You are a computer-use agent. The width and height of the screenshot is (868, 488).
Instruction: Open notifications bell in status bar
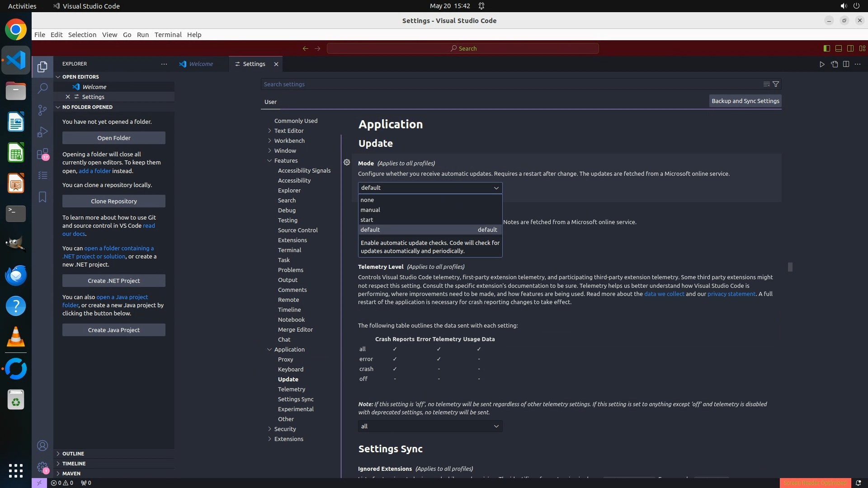pos(858,483)
